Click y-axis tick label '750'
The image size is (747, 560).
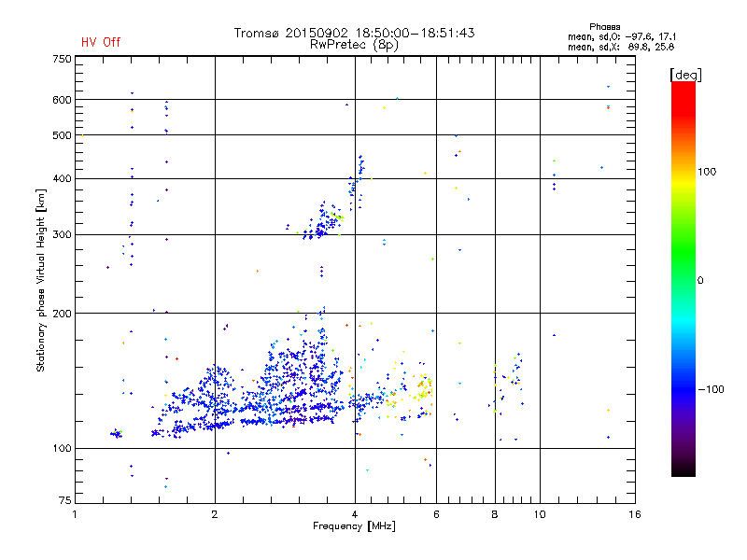tap(62, 59)
